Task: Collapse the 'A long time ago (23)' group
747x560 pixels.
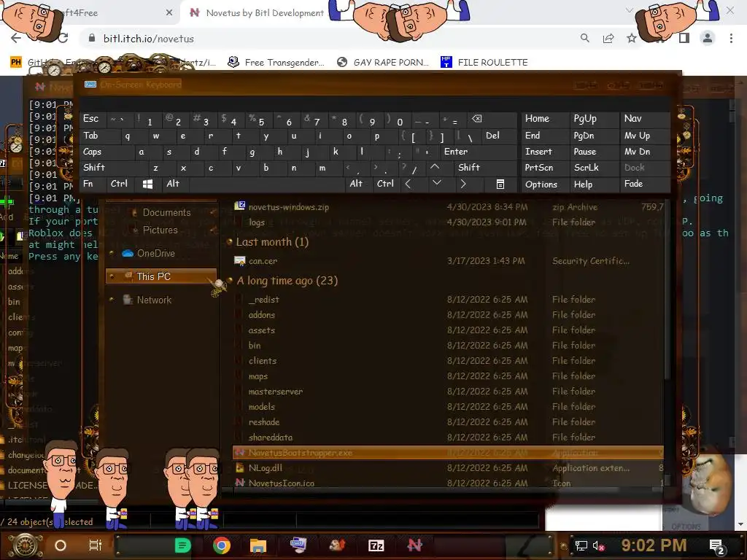Action: [x=230, y=281]
